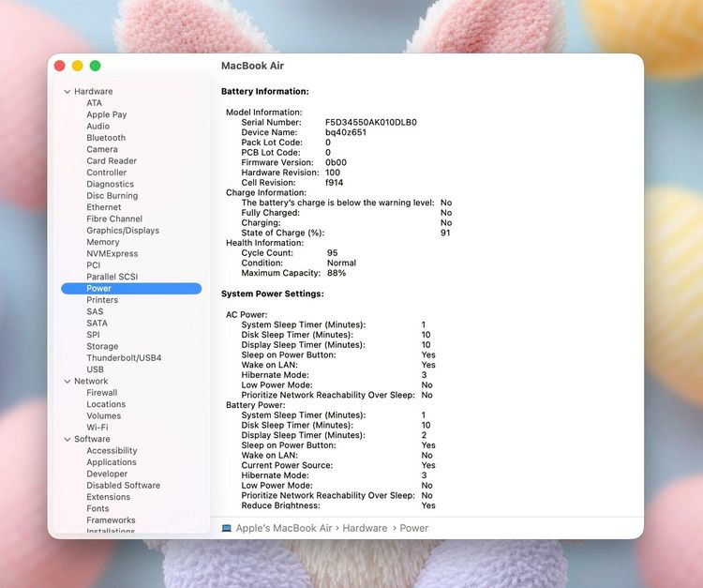Collapse the Software section chevron
This screenshot has width=703, height=588.
tap(67, 439)
